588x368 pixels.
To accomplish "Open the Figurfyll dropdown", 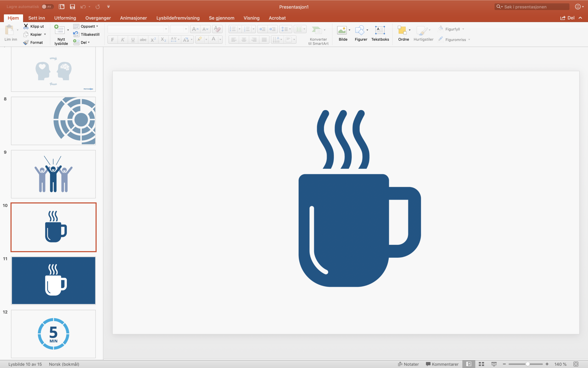I will point(463,29).
